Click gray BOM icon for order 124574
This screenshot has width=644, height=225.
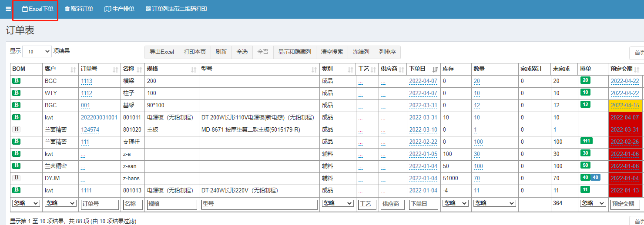16,129
